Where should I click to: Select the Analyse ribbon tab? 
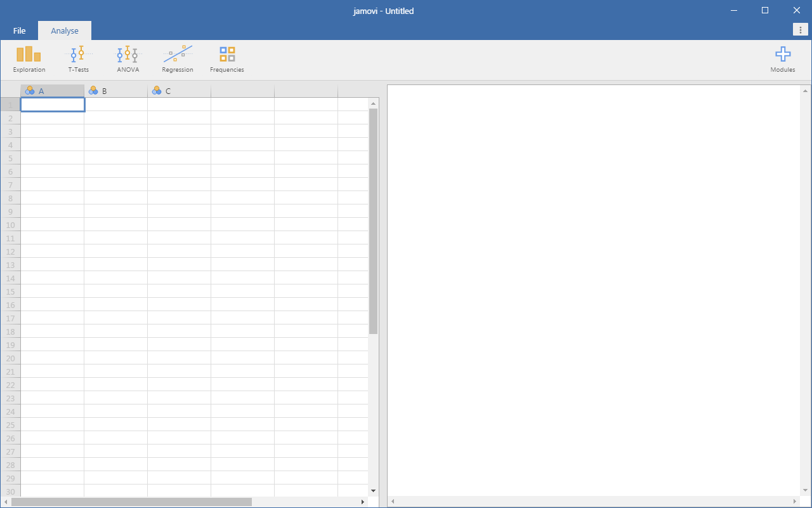[64, 30]
